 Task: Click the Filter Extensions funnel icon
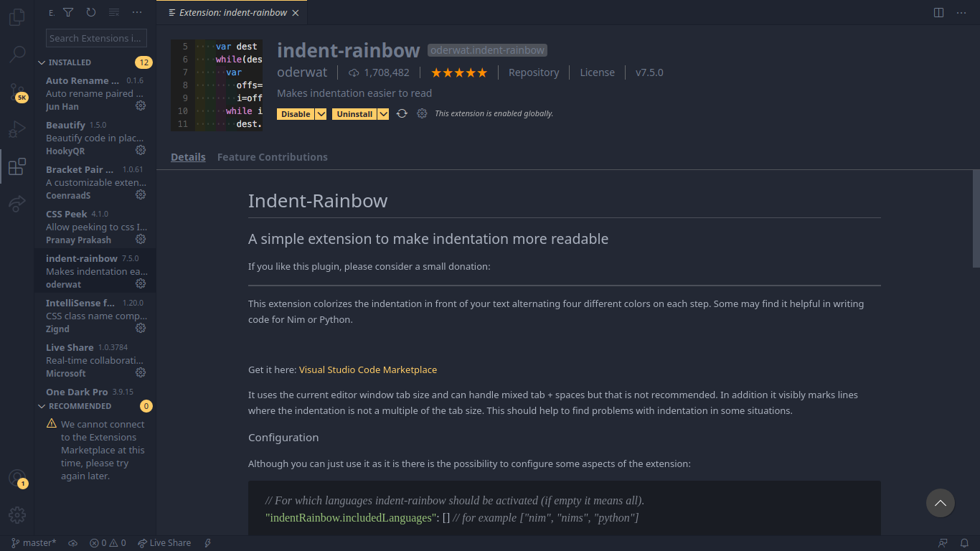[68, 12]
